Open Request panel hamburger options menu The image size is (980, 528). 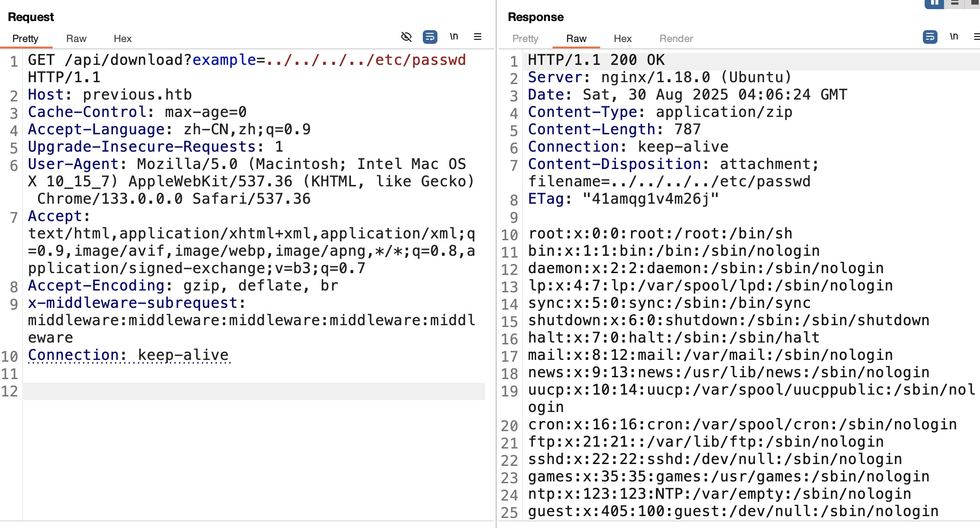[x=477, y=37]
